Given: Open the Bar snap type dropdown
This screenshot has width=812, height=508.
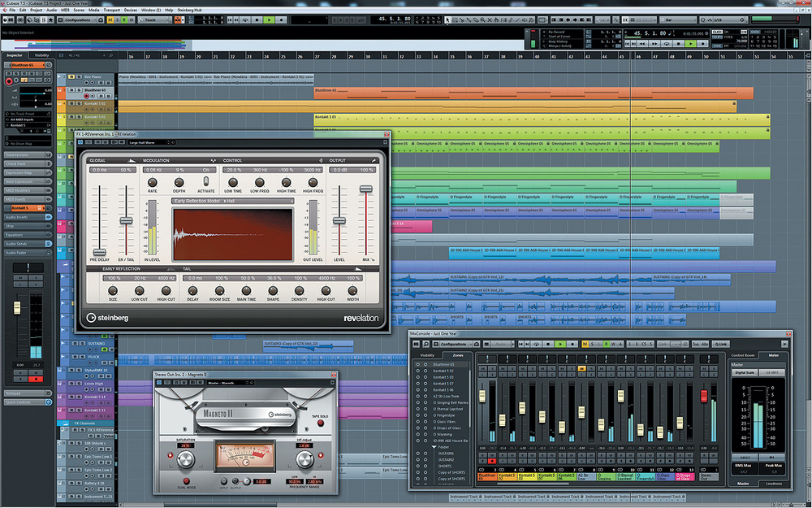Looking at the screenshot, I should [x=677, y=20].
